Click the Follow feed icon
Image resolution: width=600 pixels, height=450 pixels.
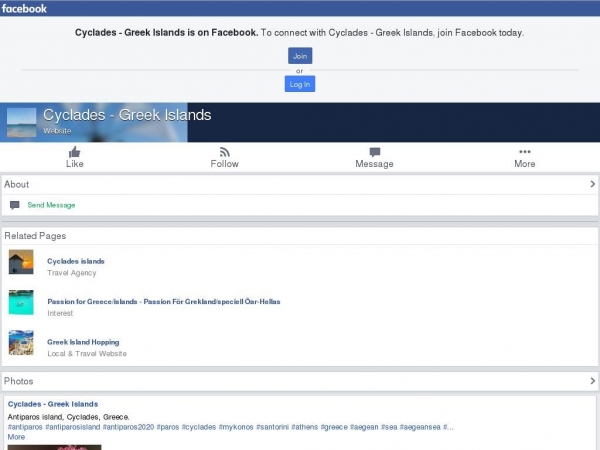tap(225, 152)
